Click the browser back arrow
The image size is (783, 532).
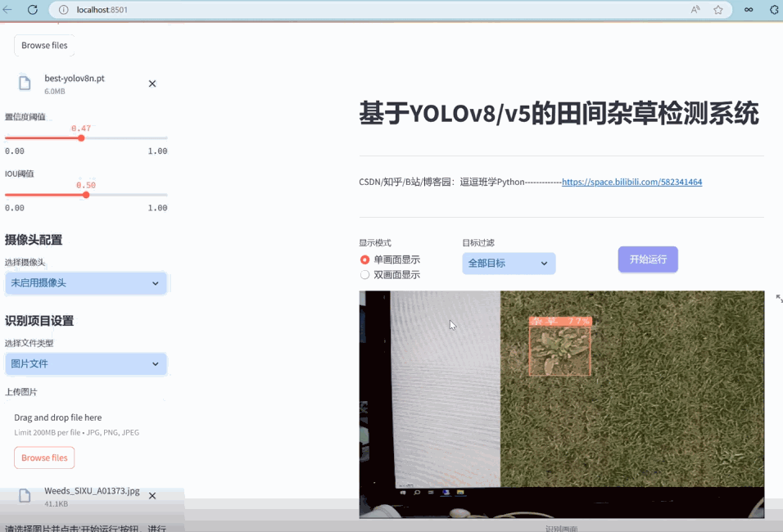click(x=8, y=9)
